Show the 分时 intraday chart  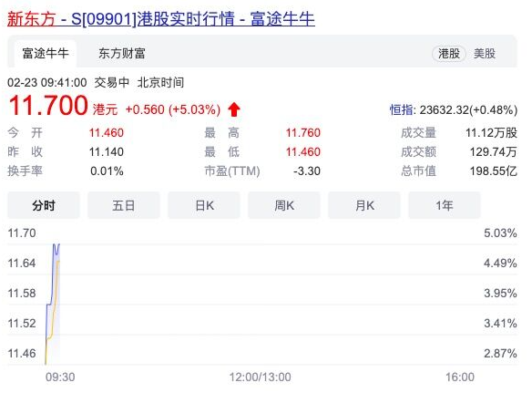click(x=44, y=205)
